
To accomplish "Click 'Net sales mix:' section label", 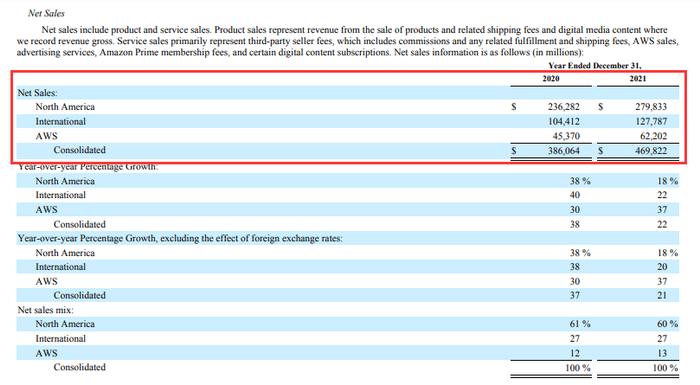I will point(46,310).
